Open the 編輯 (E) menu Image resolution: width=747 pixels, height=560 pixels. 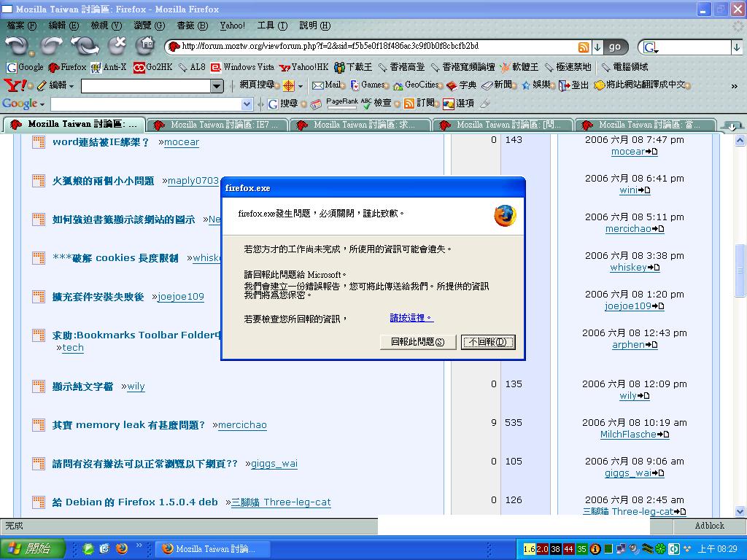[x=63, y=26]
